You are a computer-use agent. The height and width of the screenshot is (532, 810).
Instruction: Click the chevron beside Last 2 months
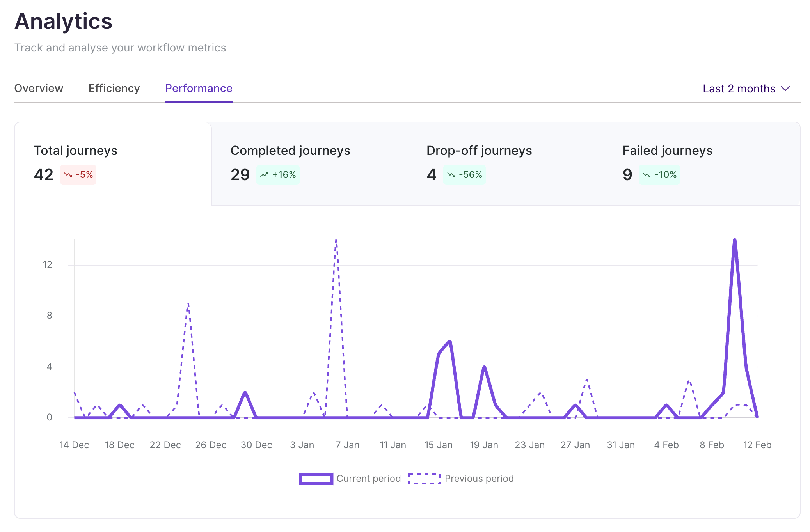click(x=785, y=89)
